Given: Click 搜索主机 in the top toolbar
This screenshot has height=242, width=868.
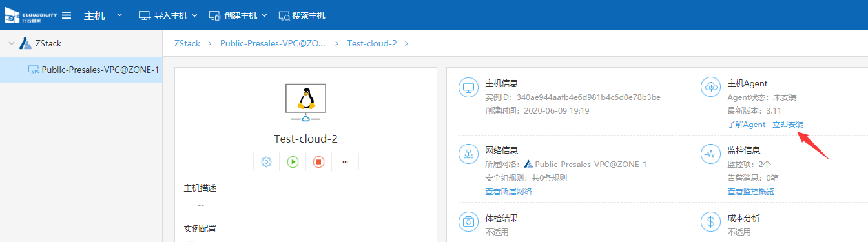Looking at the screenshot, I should click(x=302, y=15).
